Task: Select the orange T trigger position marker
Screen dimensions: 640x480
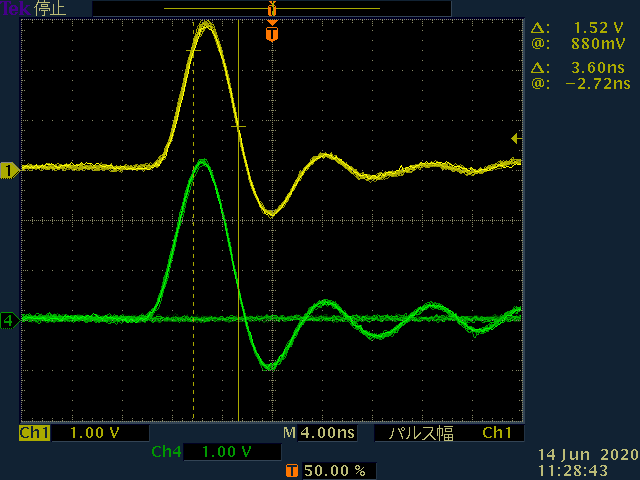Action: [x=272, y=33]
